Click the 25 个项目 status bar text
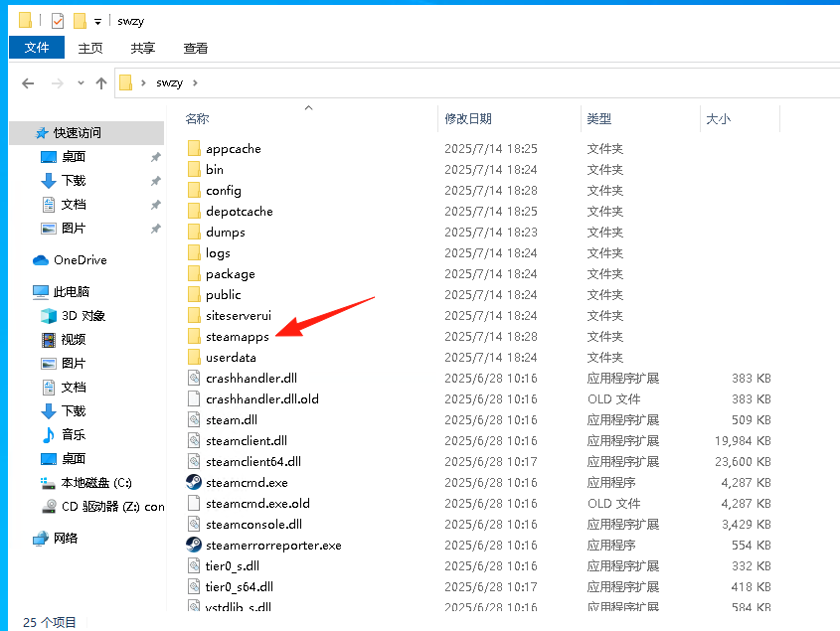 click(x=50, y=622)
